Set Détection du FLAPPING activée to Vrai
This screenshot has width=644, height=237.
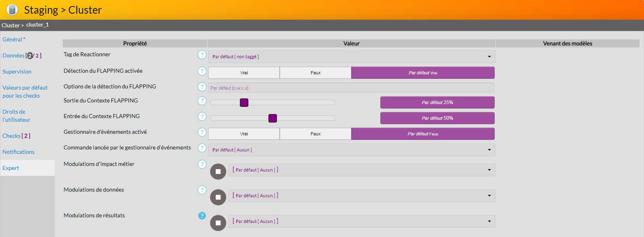(x=244, y=73)
